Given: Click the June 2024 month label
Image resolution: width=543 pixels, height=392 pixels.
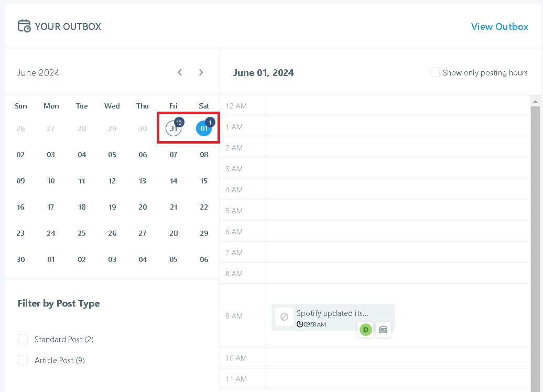Looking at the screenshot, I should point(38,72).
